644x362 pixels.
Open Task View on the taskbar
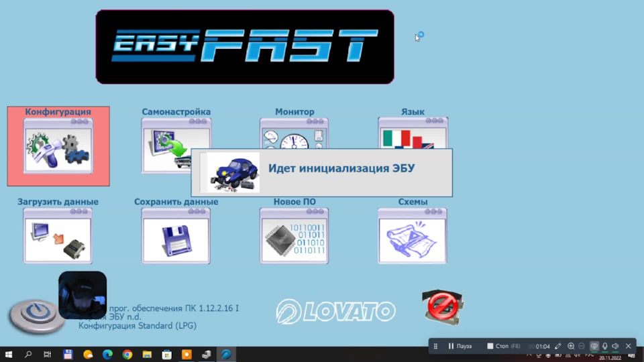tap(47, 354)
